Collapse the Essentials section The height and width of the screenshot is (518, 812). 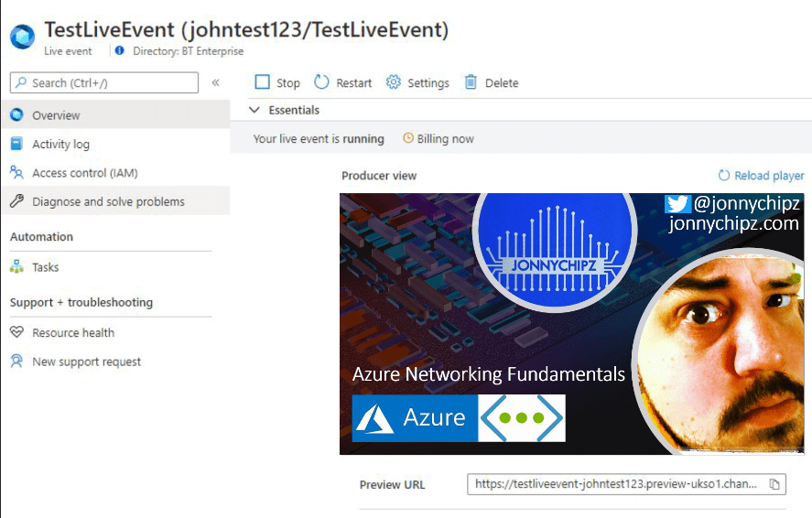255,110
